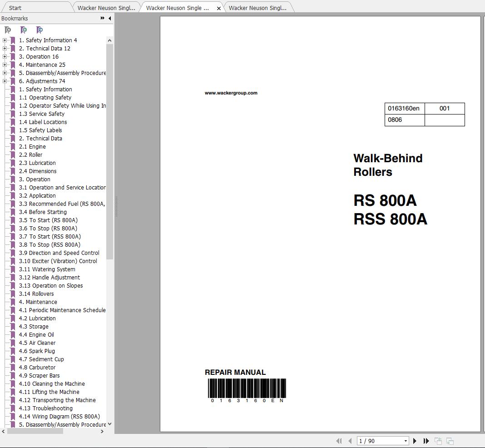485x448 pixels.
Task: Click the first page navigation icon
Action: [x=339, y=441]
